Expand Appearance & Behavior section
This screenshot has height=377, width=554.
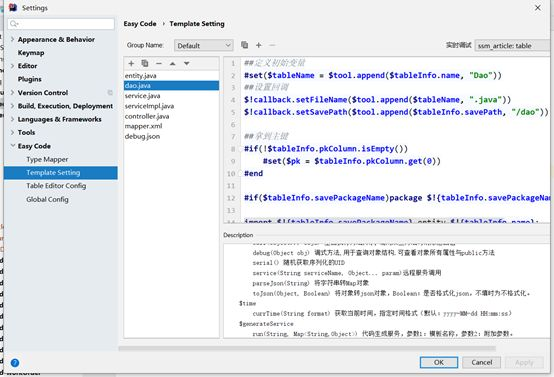pyautogui.click(x=12, y=39)
